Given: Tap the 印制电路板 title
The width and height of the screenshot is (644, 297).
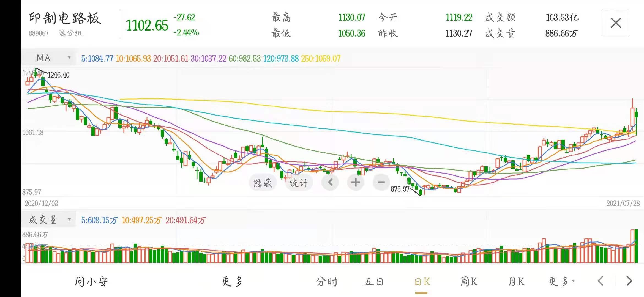Looking at the screenshot, I should click(x=65, y=18).
